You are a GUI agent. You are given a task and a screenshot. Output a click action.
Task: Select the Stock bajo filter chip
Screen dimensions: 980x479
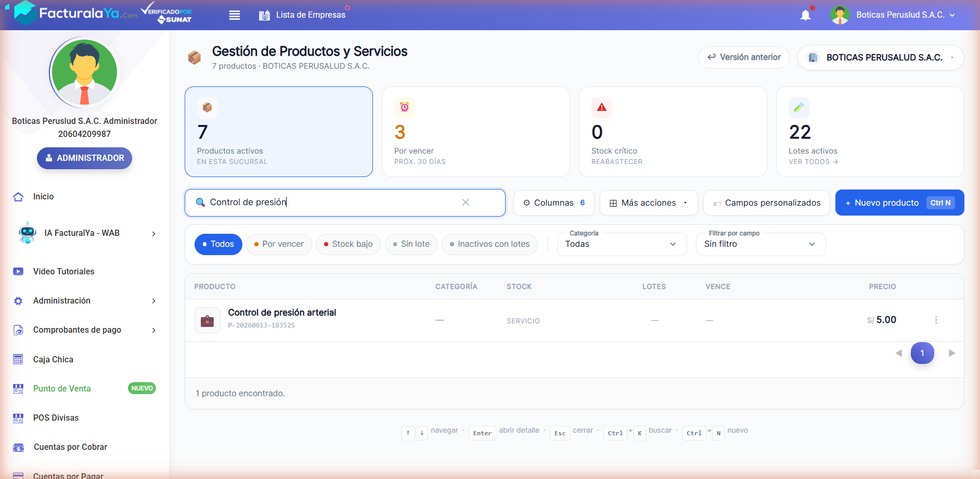click(x=348, y=244)
